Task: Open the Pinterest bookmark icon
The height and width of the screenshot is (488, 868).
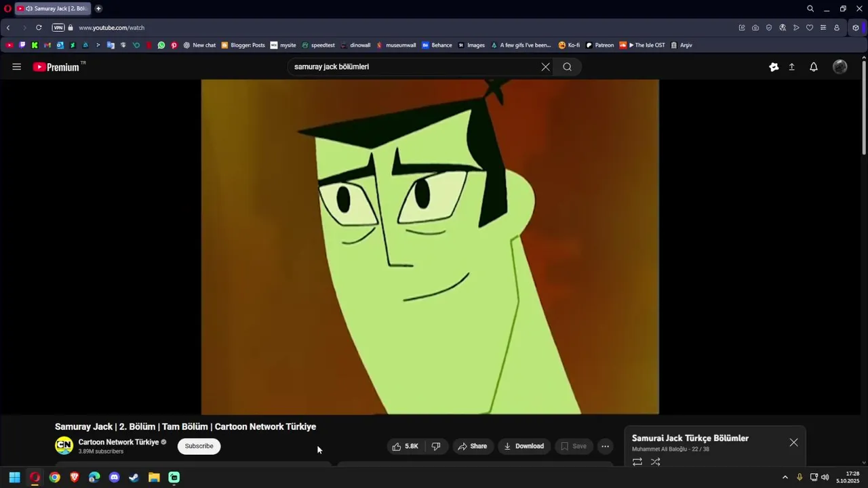Action: coord(174,45)
